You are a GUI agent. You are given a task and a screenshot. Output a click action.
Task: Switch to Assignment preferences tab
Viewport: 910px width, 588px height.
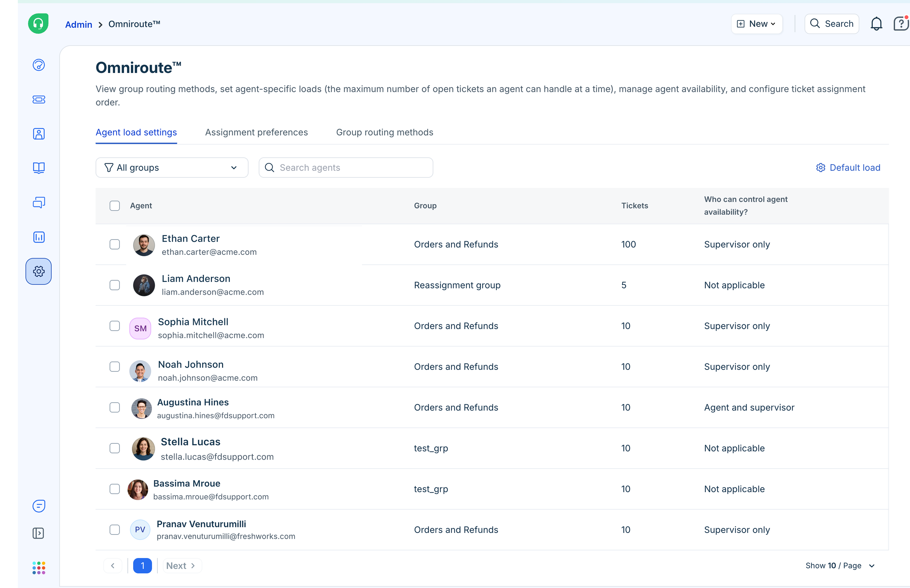[x=256, y=133]
